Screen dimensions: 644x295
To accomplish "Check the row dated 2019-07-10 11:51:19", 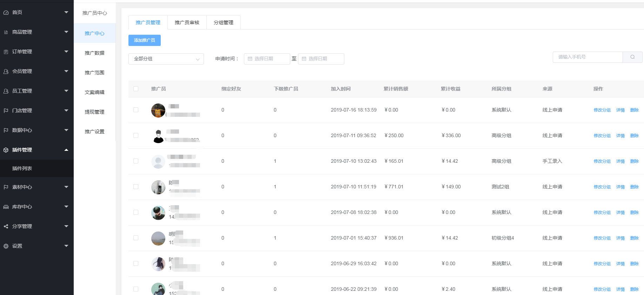I will (136, 187).
